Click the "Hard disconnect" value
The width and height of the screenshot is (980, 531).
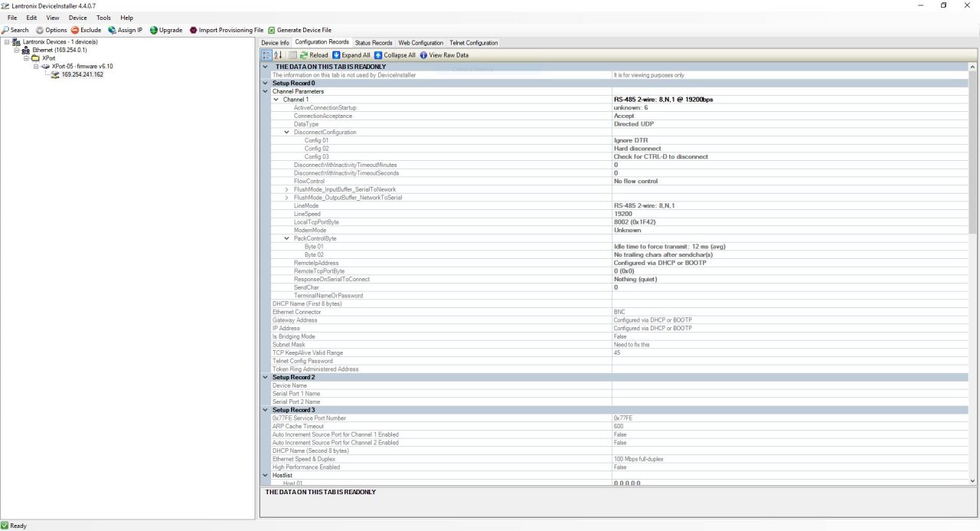pos(637,149)
